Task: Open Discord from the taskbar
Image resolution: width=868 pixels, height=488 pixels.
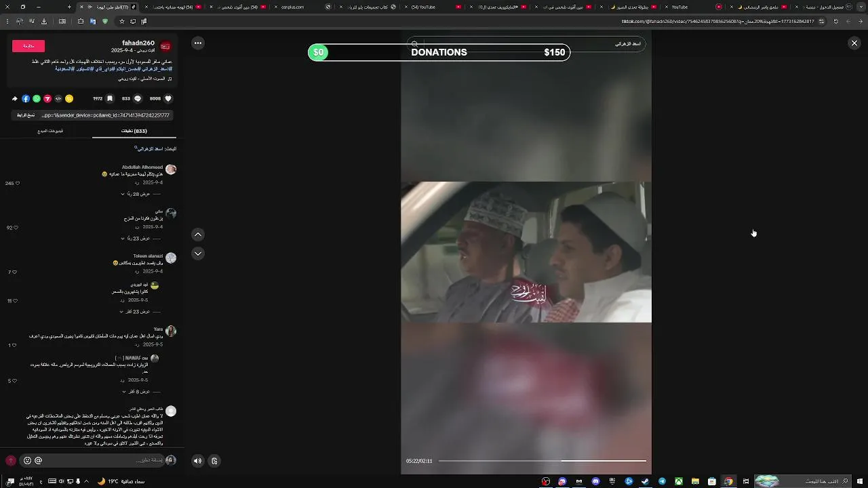Action: coord(595,481)
